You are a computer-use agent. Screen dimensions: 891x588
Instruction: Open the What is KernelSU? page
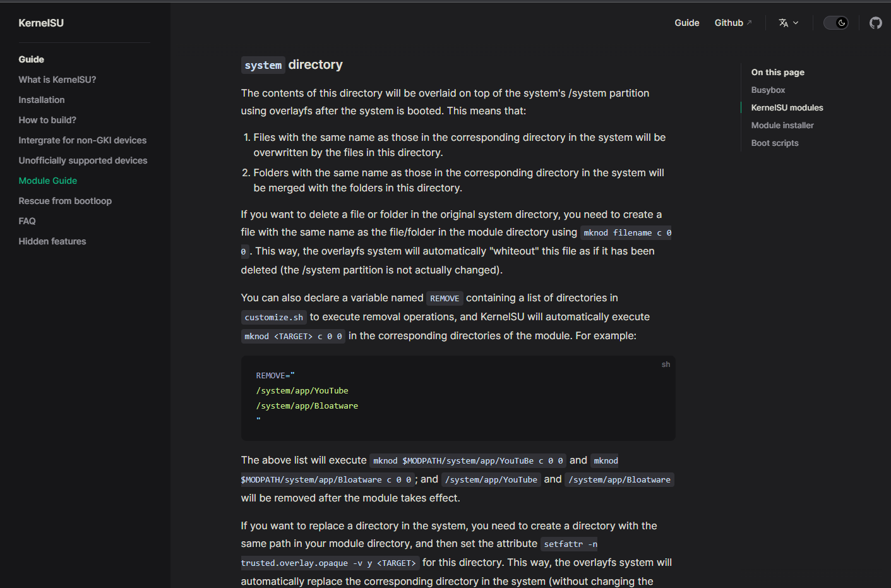point(57,80)
